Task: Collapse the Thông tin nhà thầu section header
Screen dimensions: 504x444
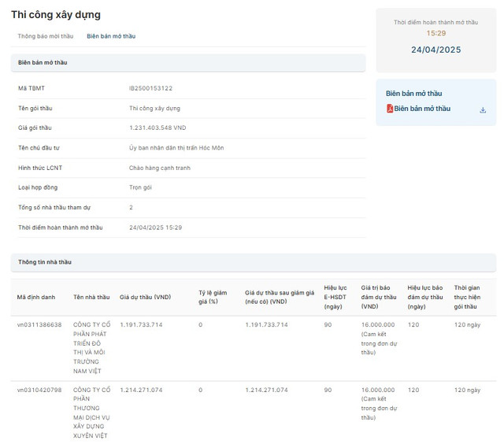Action: point(253,261)
